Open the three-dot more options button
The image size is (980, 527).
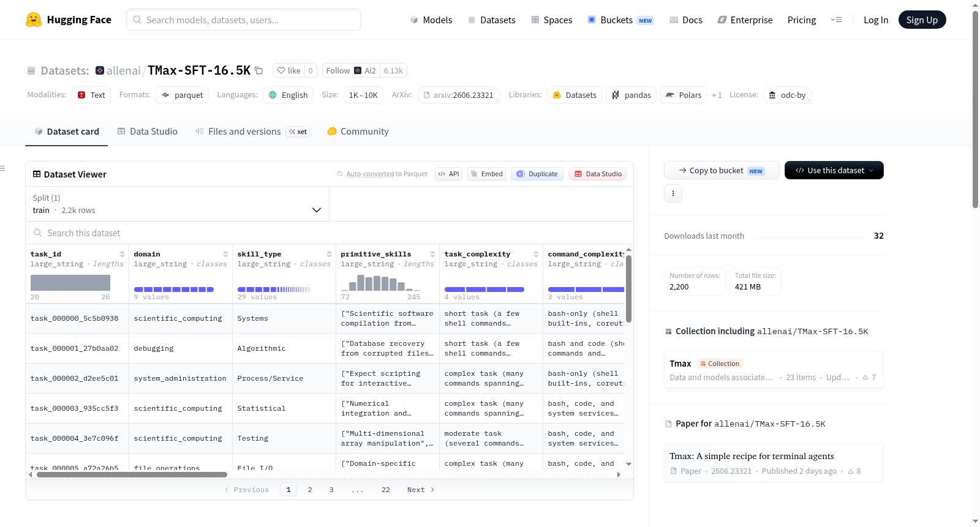[x=673, y=193]
